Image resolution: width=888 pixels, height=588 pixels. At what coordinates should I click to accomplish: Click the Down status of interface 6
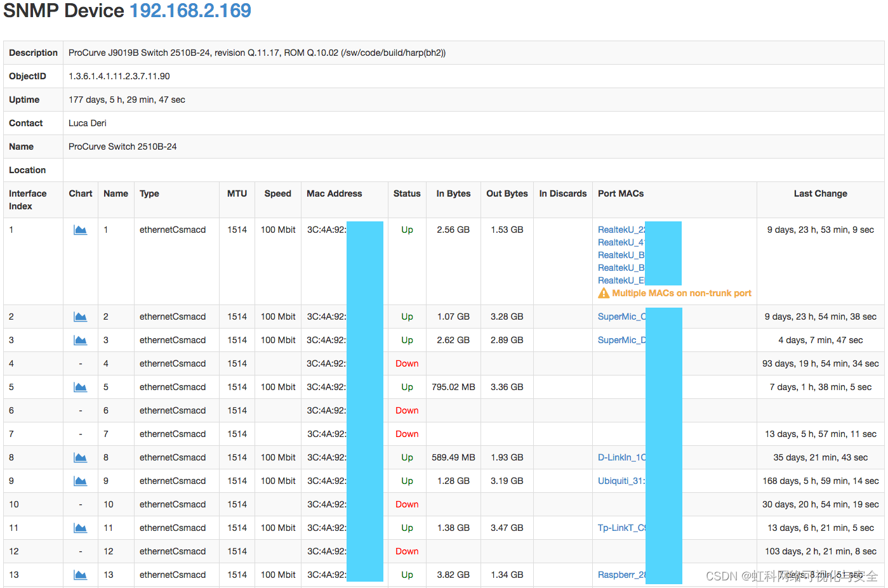(x=407, y=410)
